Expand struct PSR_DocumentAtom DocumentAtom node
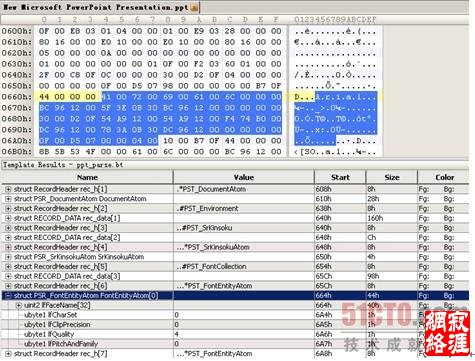Screen dimensions: 475x361 [x=8, y=199]
